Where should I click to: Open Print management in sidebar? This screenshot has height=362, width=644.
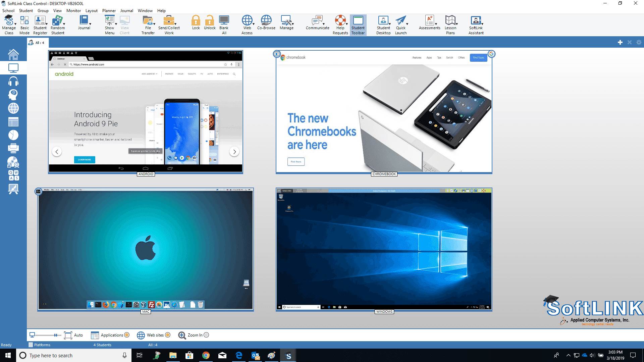13,148
